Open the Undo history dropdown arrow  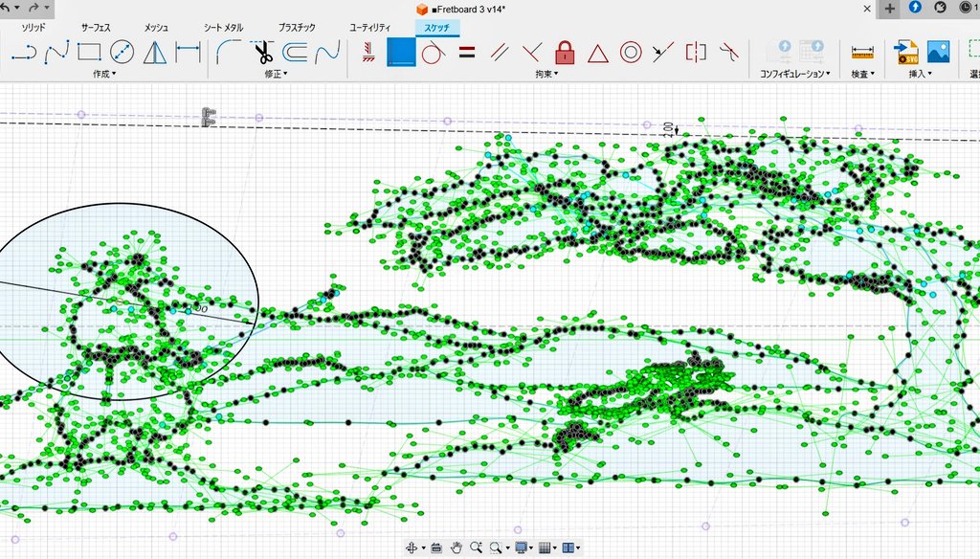click(17, 8)
